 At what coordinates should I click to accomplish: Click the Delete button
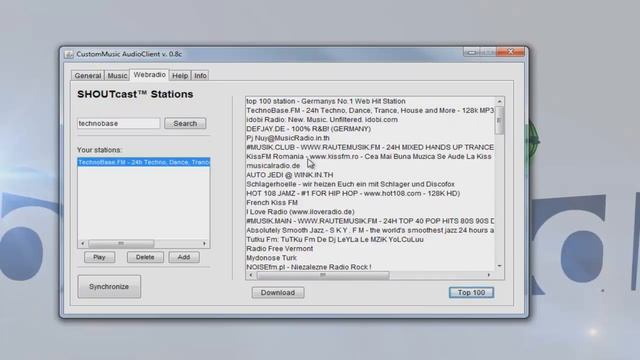145,257
